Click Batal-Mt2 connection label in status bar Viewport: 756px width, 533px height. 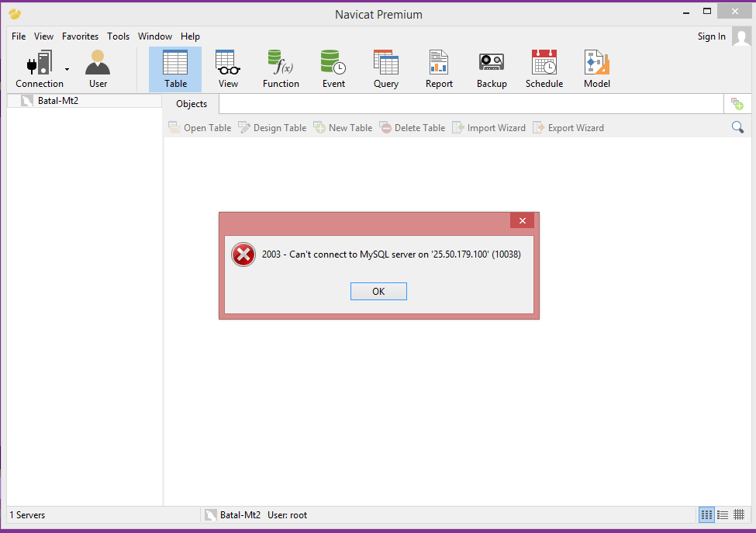point(240,515)
